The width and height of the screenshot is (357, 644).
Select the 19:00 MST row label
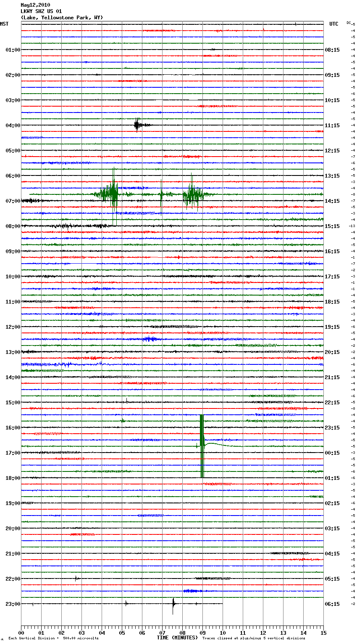click(x=13, y=503)
